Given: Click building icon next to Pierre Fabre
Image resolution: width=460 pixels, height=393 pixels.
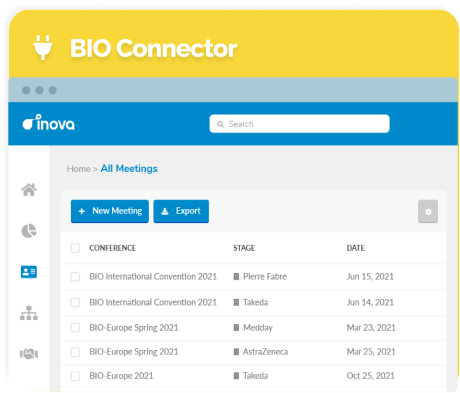Looking at the screenshot, I should point(236,277).
